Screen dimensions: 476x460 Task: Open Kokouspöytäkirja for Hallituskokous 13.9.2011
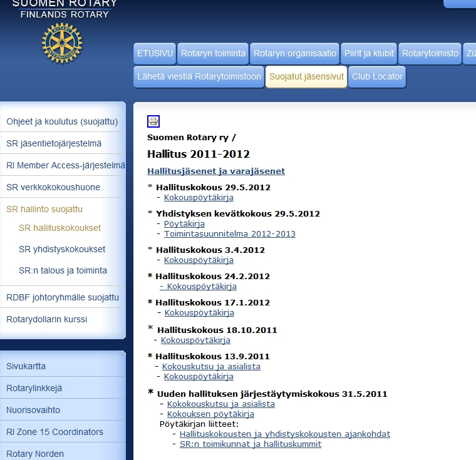coord(199,377)
